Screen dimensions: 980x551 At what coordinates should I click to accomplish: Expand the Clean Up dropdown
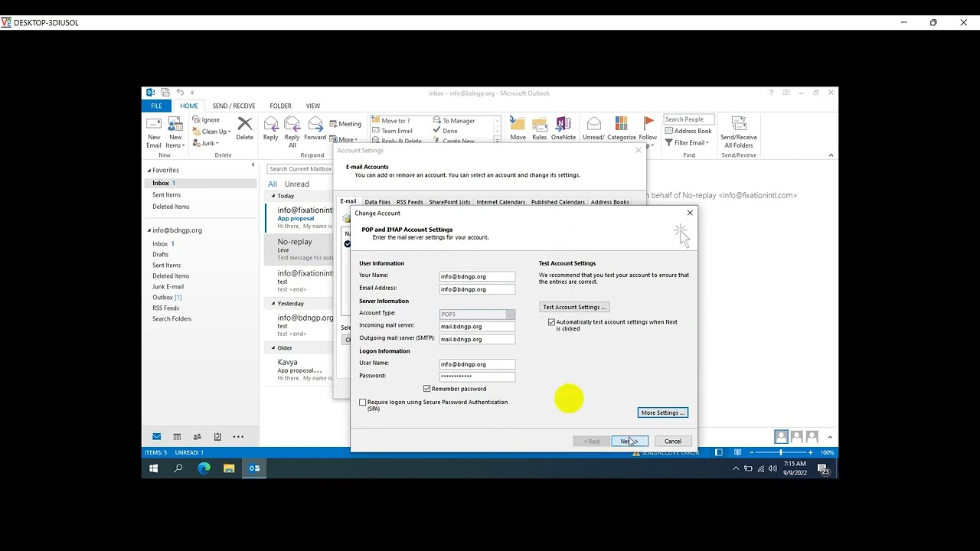[x=211, y=132]
